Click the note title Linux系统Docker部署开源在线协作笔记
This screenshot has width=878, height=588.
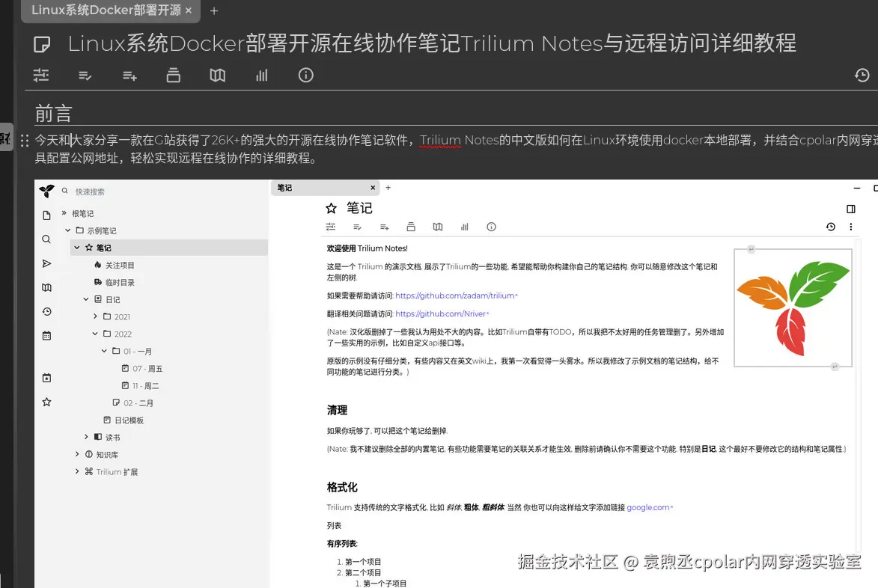pos(431,43)
